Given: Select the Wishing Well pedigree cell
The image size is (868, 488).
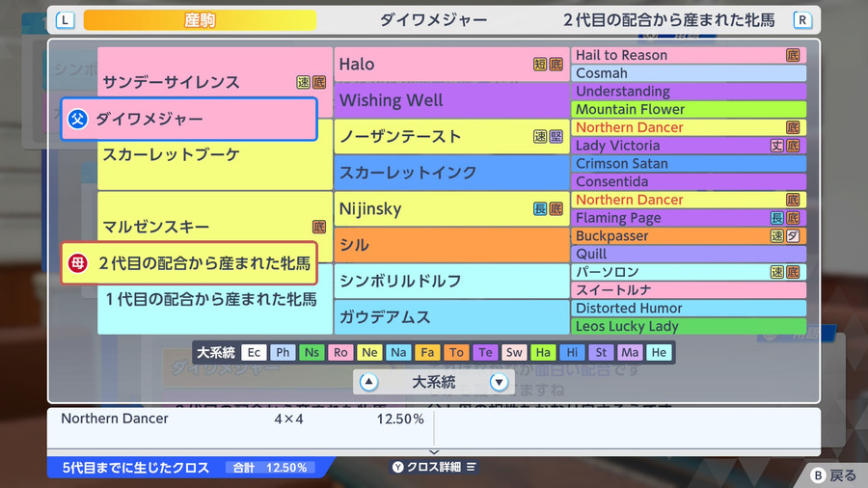Looking at the screenshot, I should click(x=451, y=100).
